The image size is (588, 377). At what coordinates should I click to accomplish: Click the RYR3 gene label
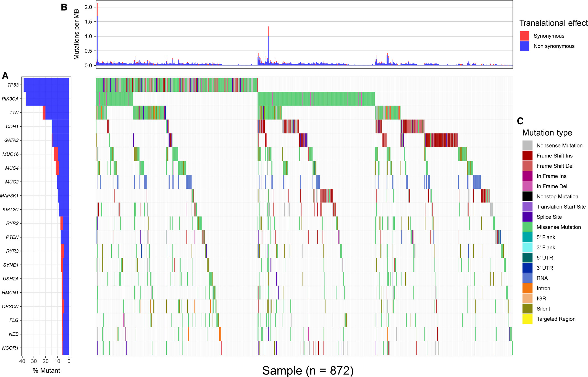tap(12, 251)
